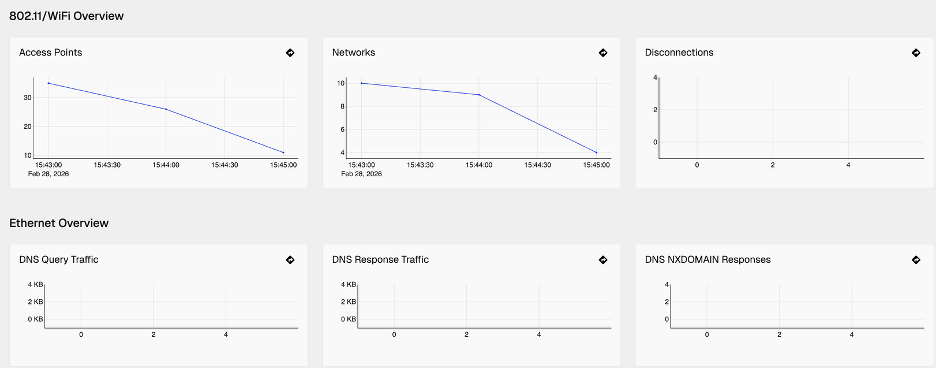Select the 15:45:00 data point on Access Points chart
This screenshot has width=936, height=368.
284,152
